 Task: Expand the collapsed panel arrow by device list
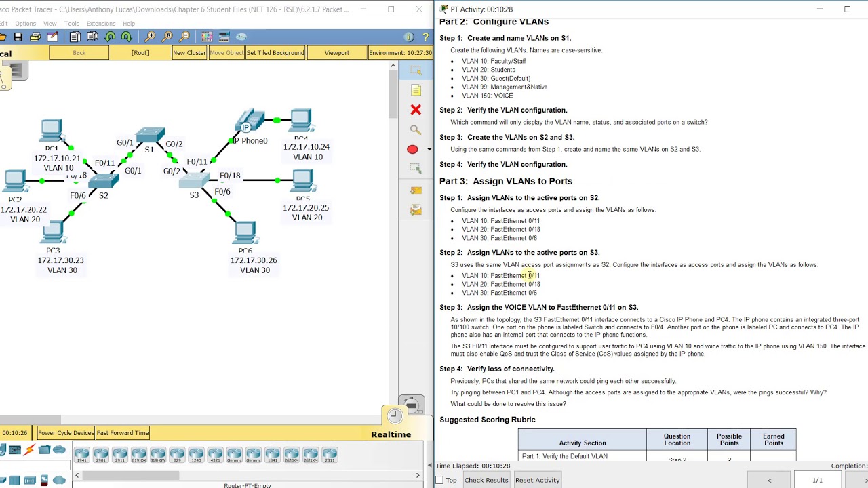(x=429, y=465)
